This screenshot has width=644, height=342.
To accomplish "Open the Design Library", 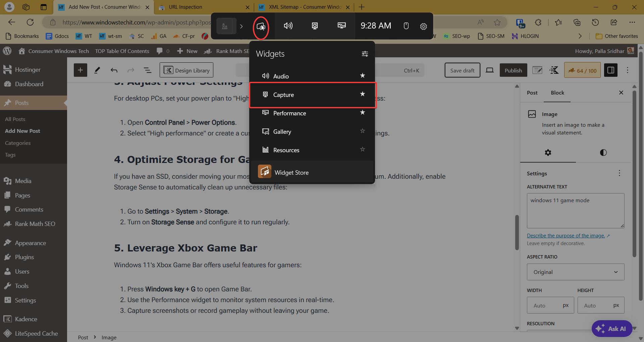I will pos(186,70).
